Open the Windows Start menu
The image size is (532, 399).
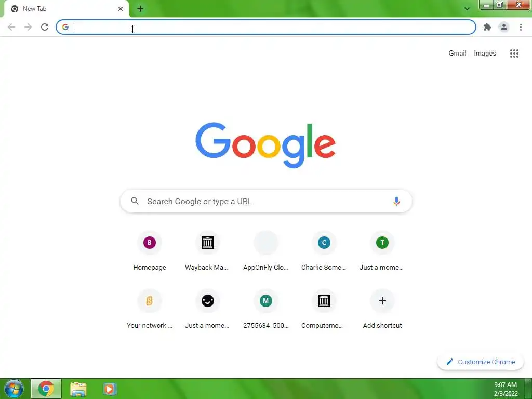(x=14, y=389)
